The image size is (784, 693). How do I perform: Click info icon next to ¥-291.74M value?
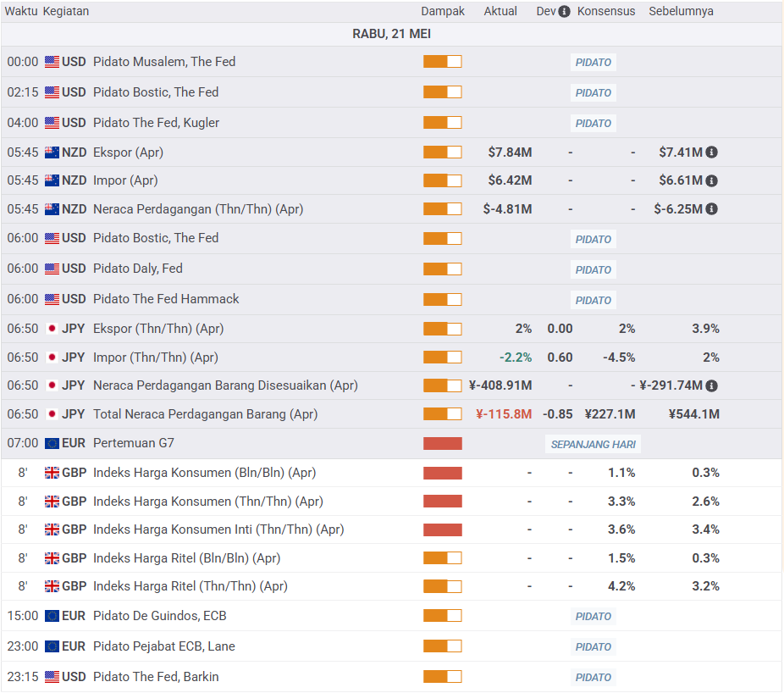712,385
